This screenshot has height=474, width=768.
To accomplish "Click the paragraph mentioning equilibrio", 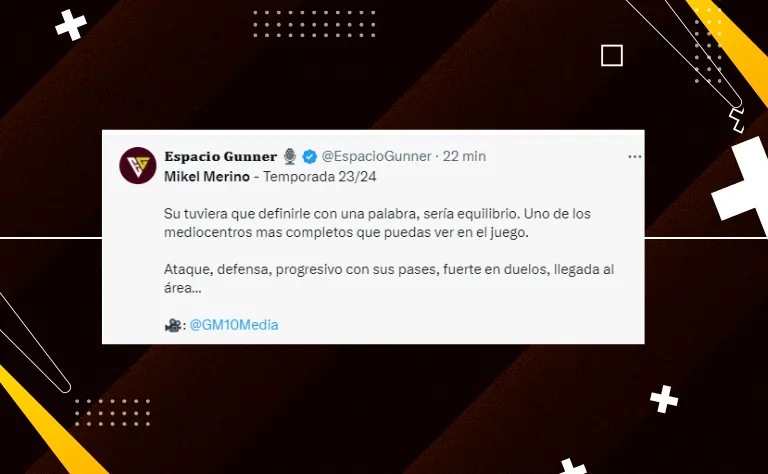I will [x=377, y=223].
